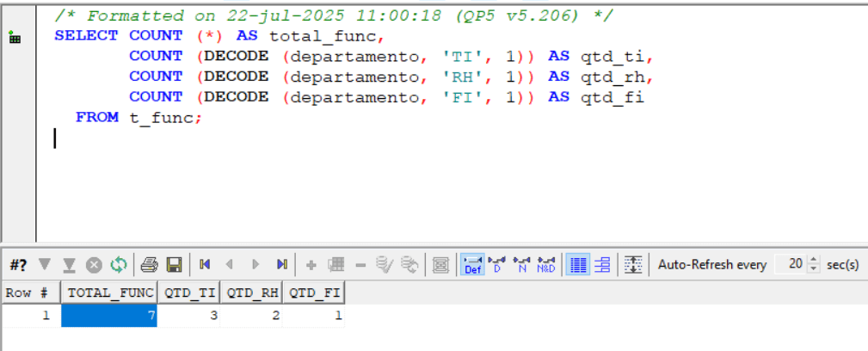Click the statement marker in editor gutter
Screen dimensions: 868x351
point(15,38)
